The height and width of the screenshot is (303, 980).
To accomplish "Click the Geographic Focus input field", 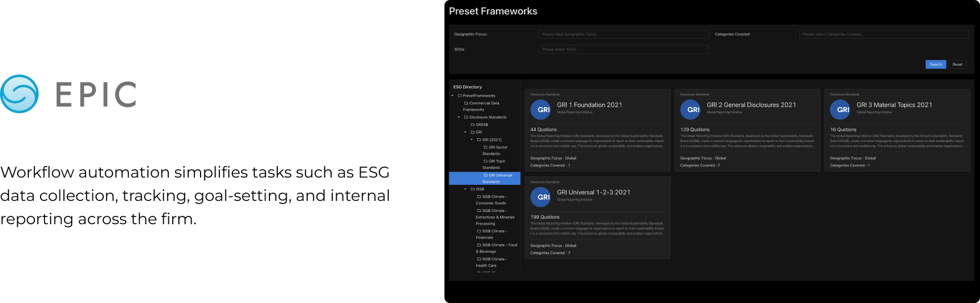I will pyautogui.click(x=623, y=34).
